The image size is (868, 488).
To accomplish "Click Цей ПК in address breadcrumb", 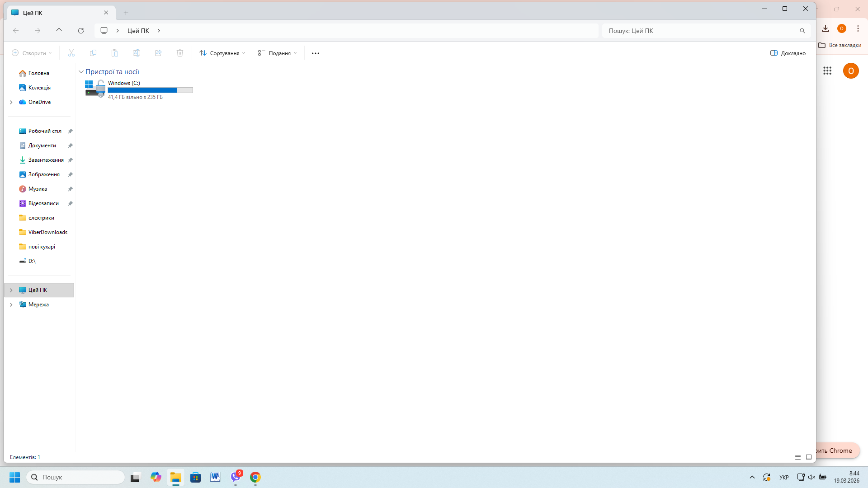I will (138, 31).
